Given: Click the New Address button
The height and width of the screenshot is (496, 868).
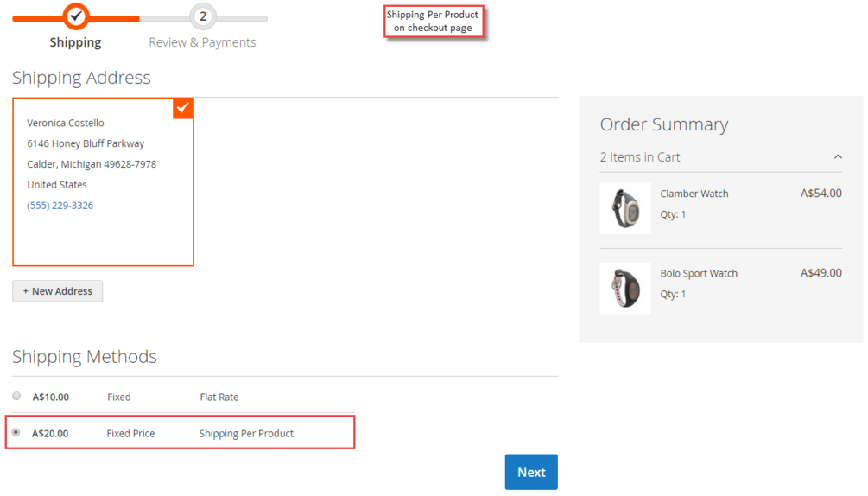Looking at the screenshot, I should (58, 291).
